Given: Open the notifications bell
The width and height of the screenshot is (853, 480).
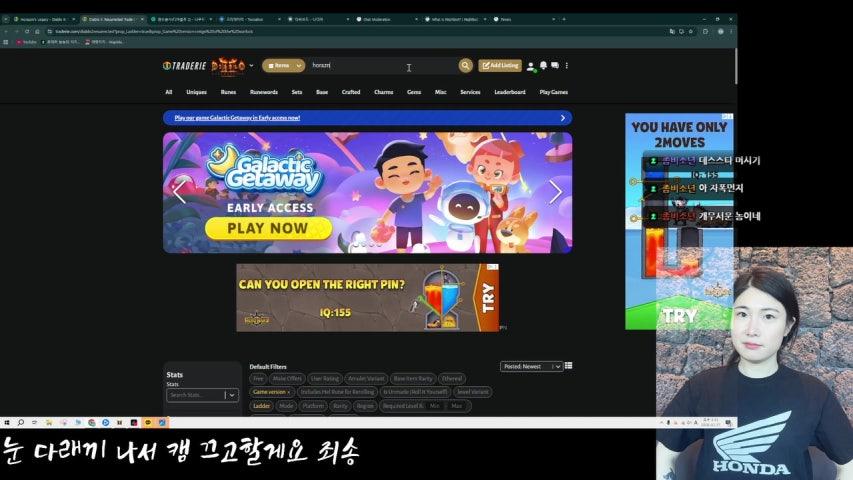Looking at the screenshot, I should point(543,66).
